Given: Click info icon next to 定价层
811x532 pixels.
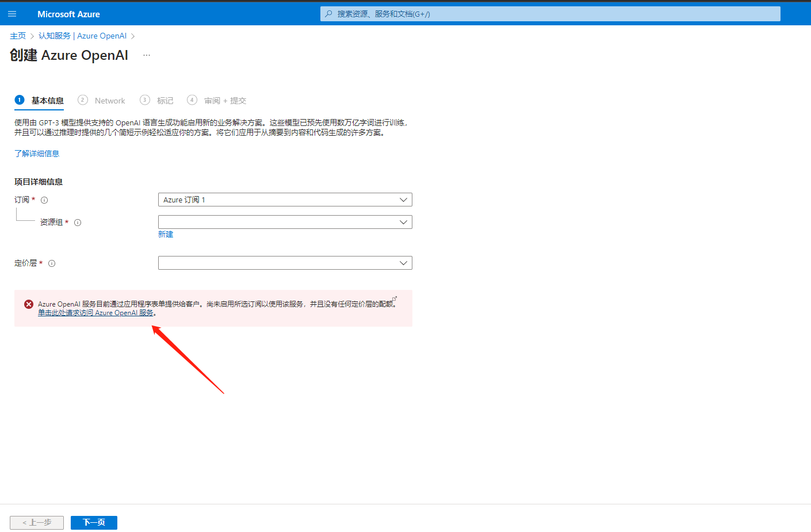Looking at the screenshot, I should tap(52, 263).
